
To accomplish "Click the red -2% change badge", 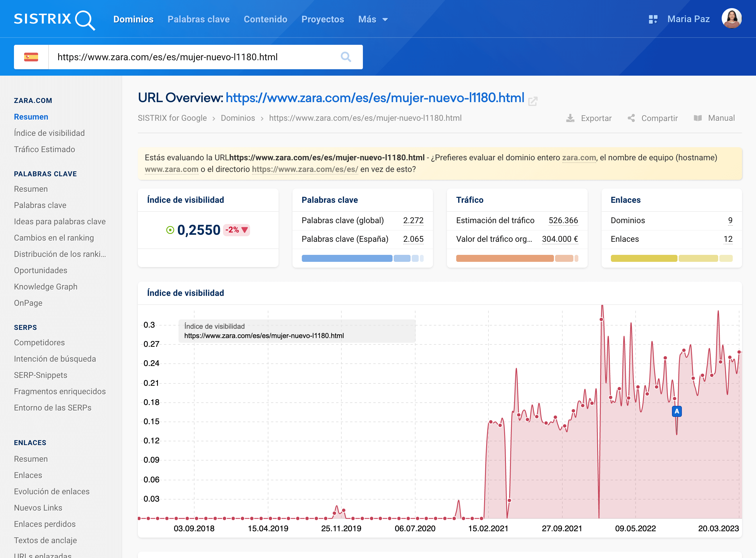I will 236,230.
